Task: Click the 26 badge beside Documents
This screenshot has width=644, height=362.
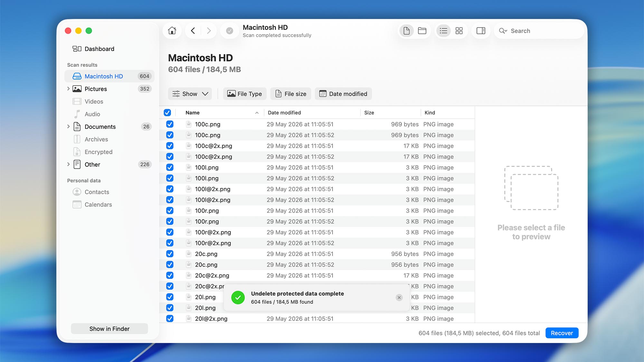Action: pyautogui.click(x=146, y=126)
